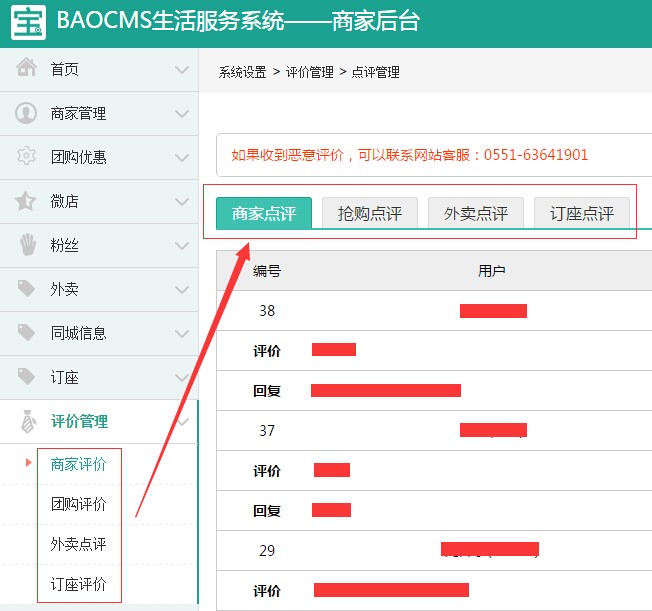This screenshot has height=611, width=652.
Task: Click the 编号 column header
Action: coord(267,271)
